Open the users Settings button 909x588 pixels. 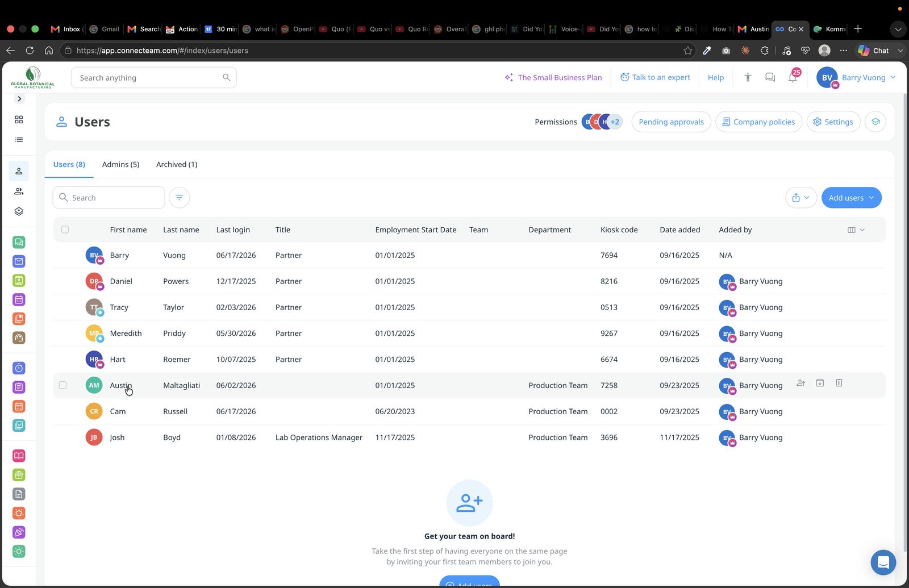[x=833, y=122]
